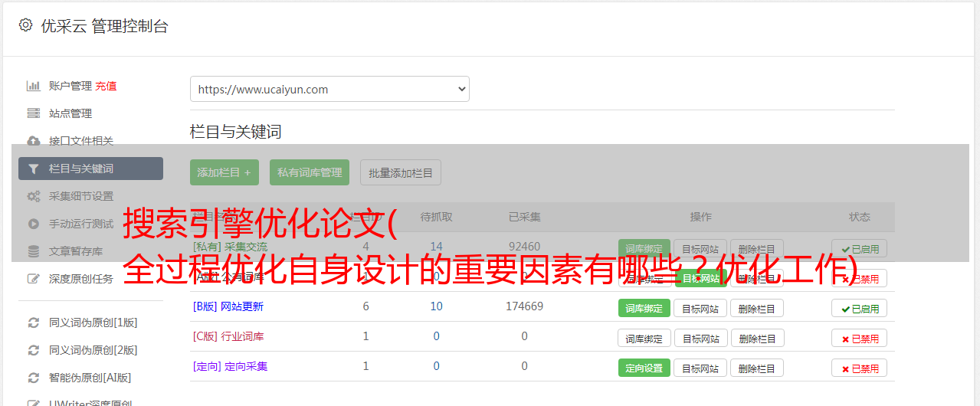Click 词库绑定 for the 采集交流 row
The width and height of the screenshot is (980, 406).
click(x=644, y=249)
